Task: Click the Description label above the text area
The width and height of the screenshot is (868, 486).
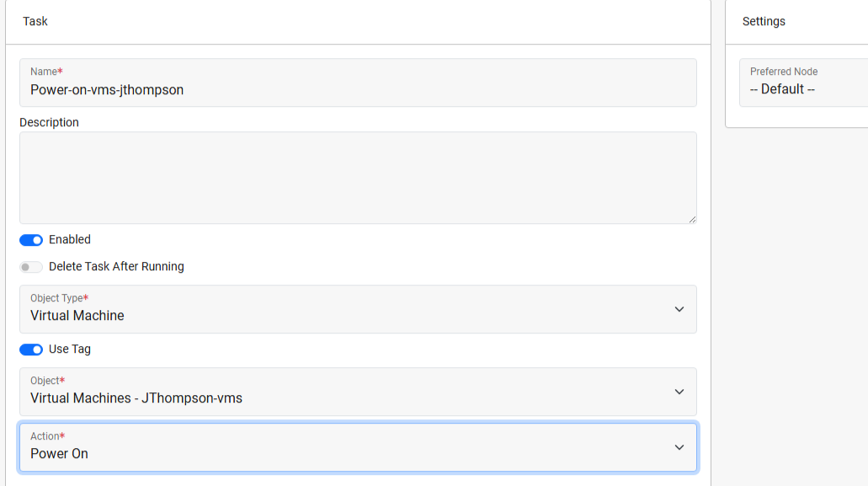Action: click(x=49, y=122)
